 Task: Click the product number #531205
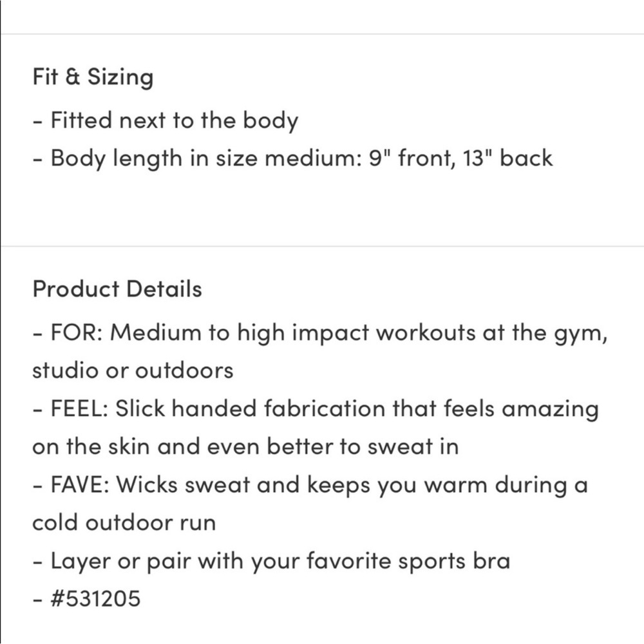[x=95, y=599]
